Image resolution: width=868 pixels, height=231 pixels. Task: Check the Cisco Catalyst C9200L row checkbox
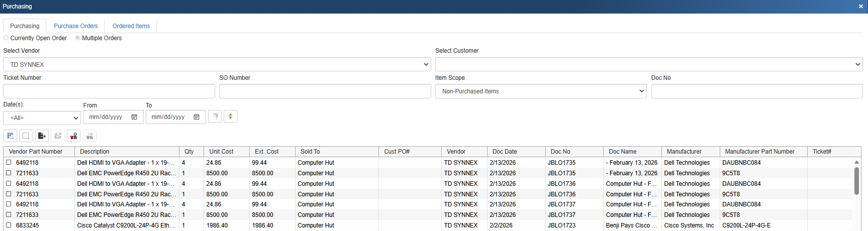(x=9, y=225)
